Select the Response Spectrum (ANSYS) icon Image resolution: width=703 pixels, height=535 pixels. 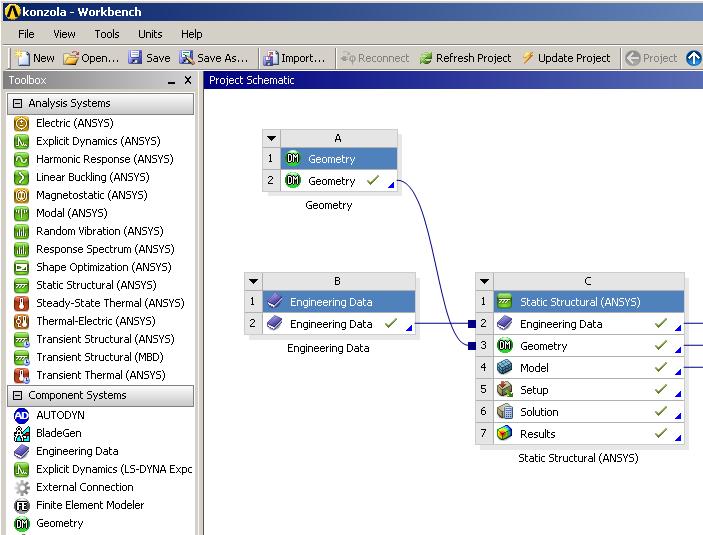[21, 249]
